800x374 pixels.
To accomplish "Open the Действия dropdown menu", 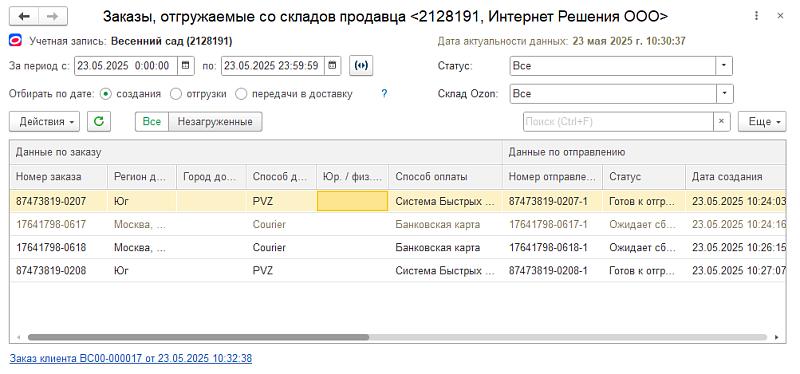I will pyautogui.click(x=45, y=122).
